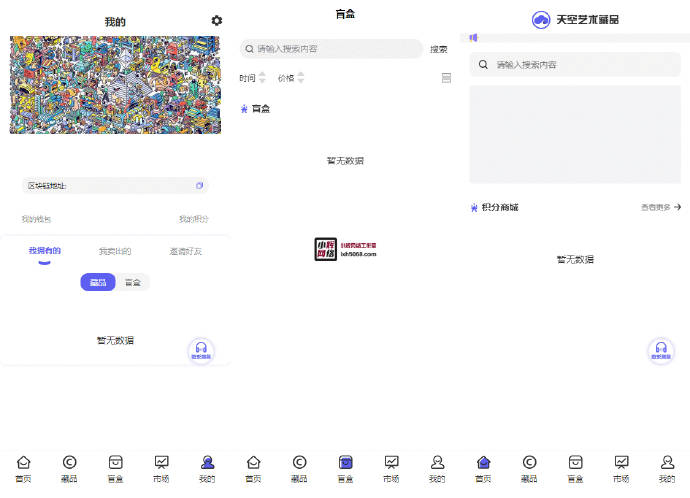
Task: Select 我卖出的 tab
Action: (x=115, y=251)
